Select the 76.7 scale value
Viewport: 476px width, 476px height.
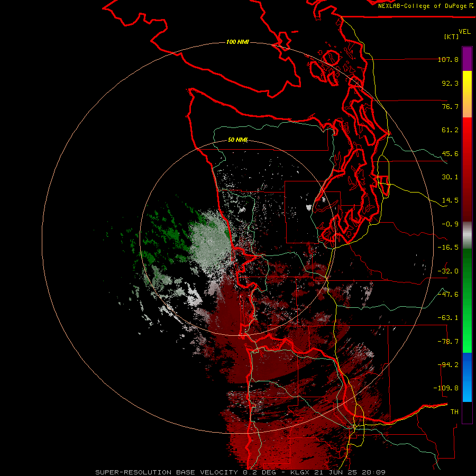[x=450, y=106]
